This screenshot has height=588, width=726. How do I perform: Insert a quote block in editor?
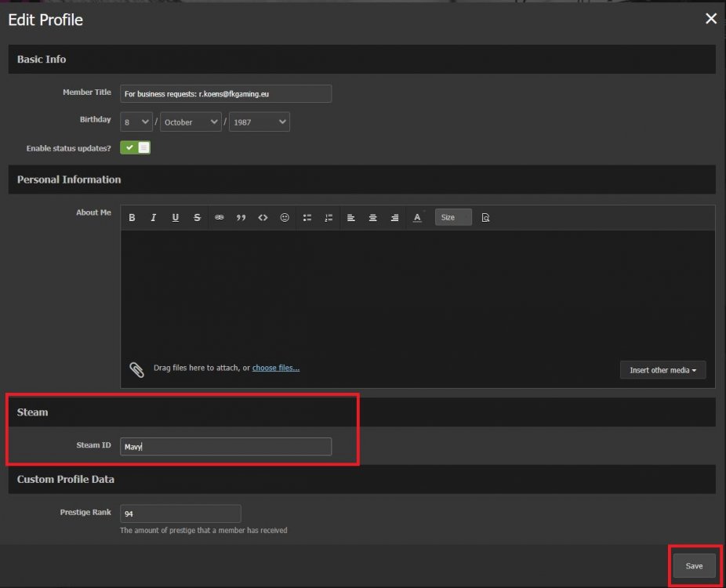point(241,218)
